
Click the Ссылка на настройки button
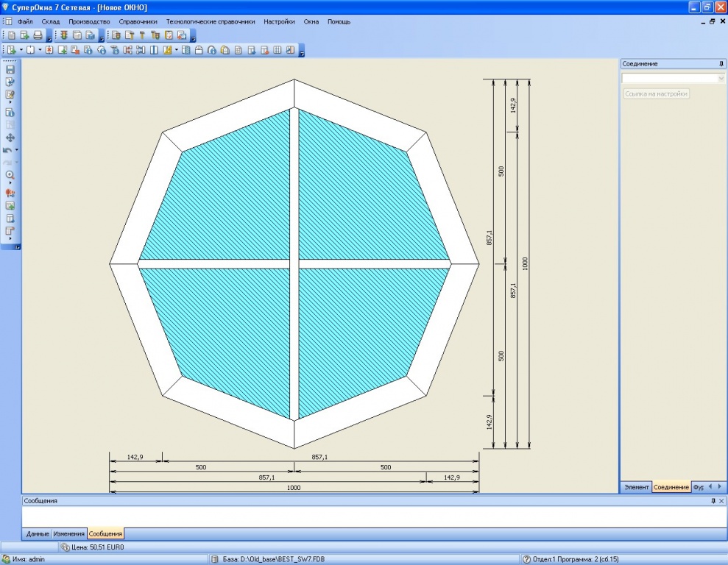point(656,93)
